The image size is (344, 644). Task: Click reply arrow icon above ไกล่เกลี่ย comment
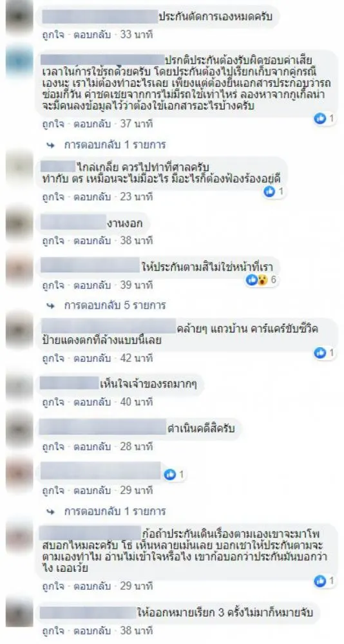tap(50, 145)
